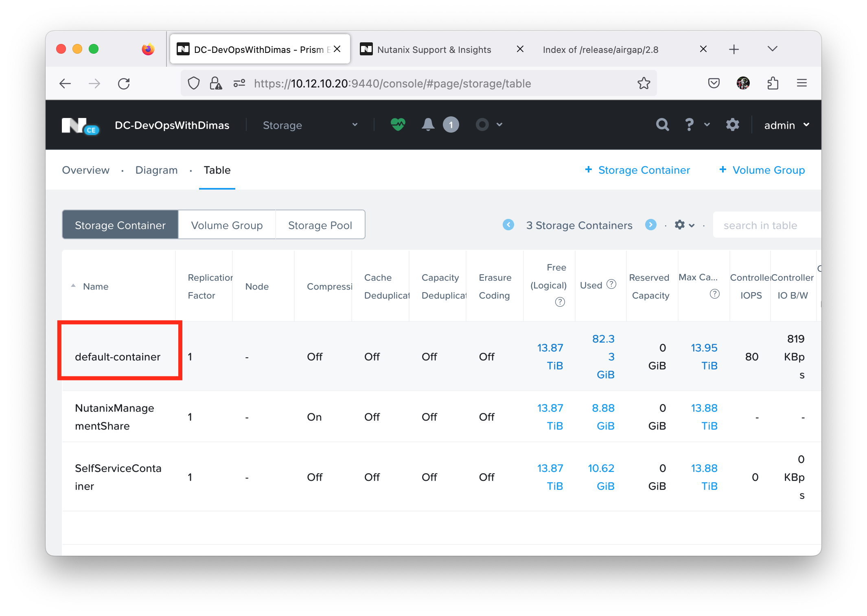Open the cluster health heart icon
Screen dimensions: 867x616
click(x=398, y=125)
